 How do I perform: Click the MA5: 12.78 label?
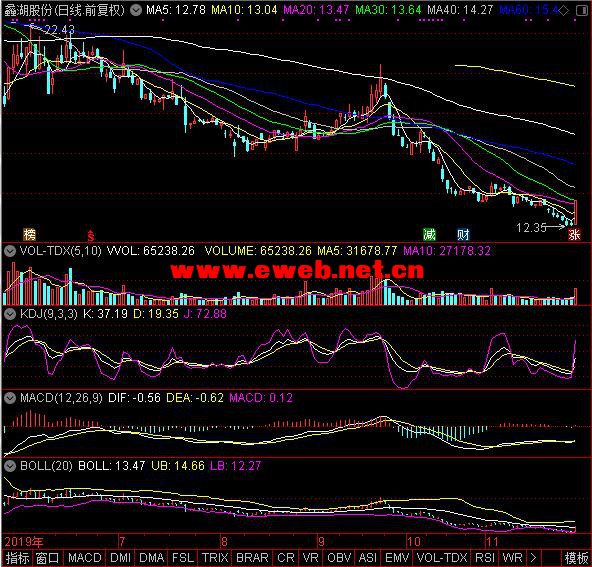(x=176, y=10)
